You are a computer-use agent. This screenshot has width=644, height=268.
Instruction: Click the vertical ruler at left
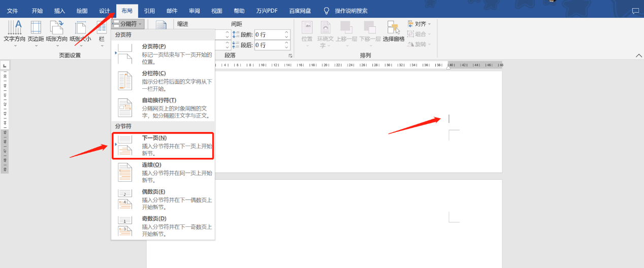pyautogui.click(x=5, y=122)
